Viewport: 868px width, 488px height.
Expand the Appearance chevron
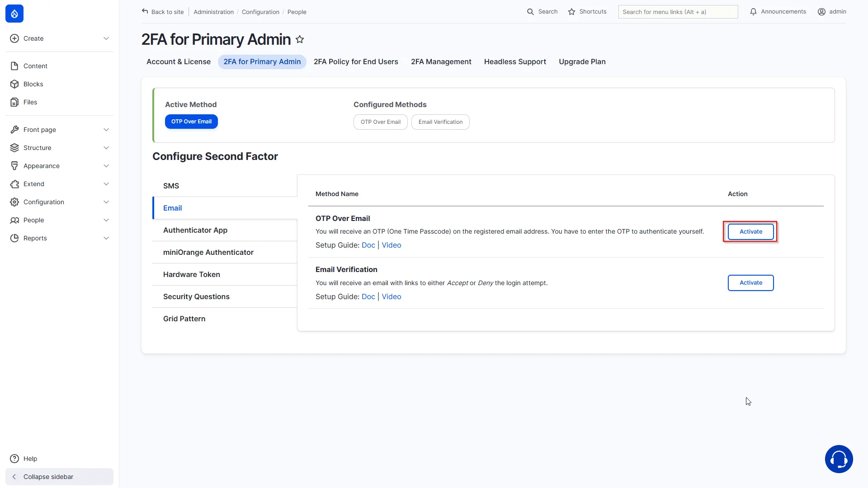pyautogui.click(x=106, y=166)
